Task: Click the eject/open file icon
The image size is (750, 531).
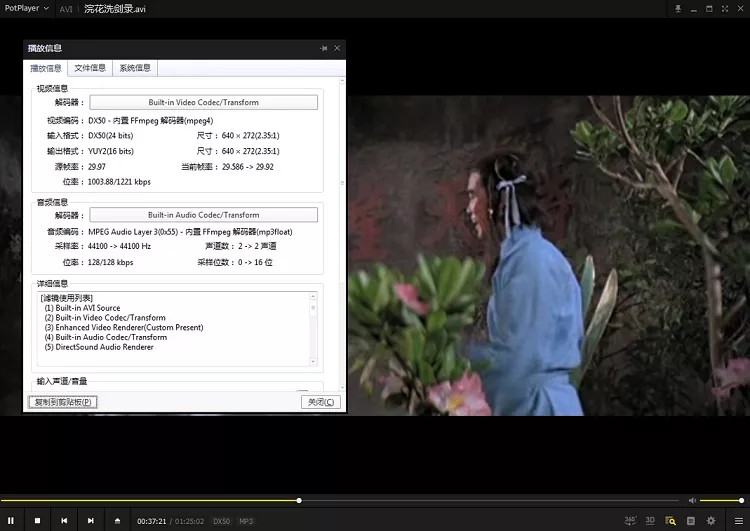Action: pyautogui.click(x=117, y=520)
